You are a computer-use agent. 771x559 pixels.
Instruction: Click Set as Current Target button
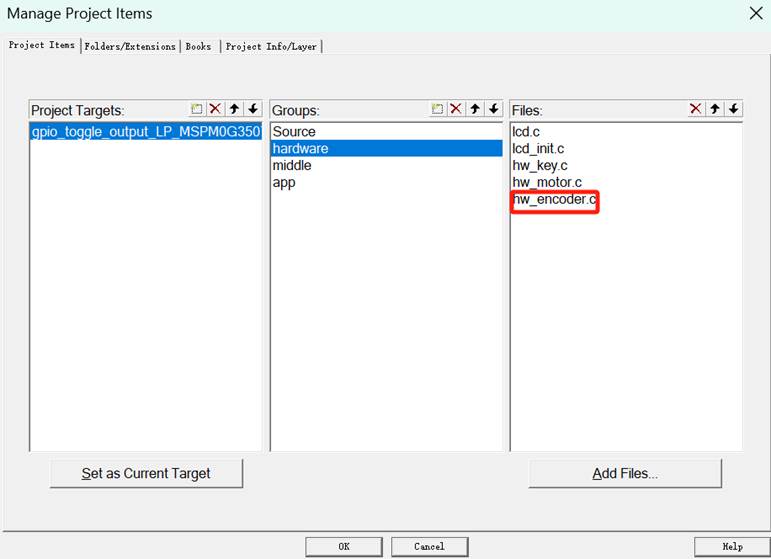146,473
